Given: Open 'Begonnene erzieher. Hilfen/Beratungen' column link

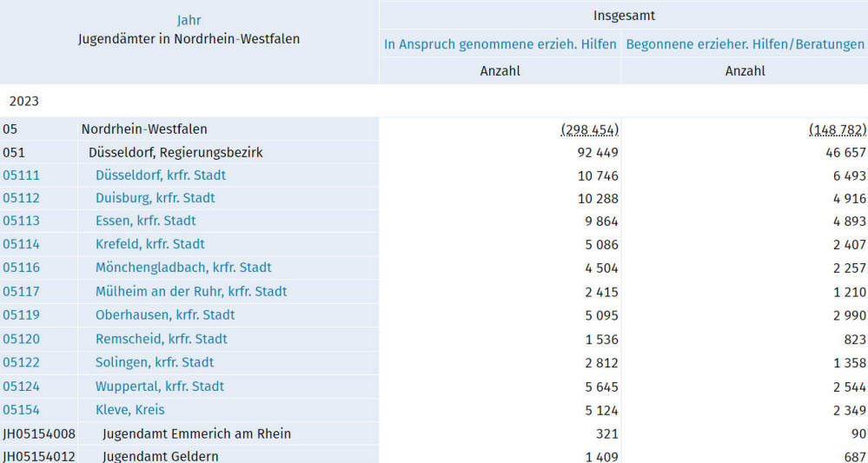Looking at the screenshot, I should click(x=745, y=44).
